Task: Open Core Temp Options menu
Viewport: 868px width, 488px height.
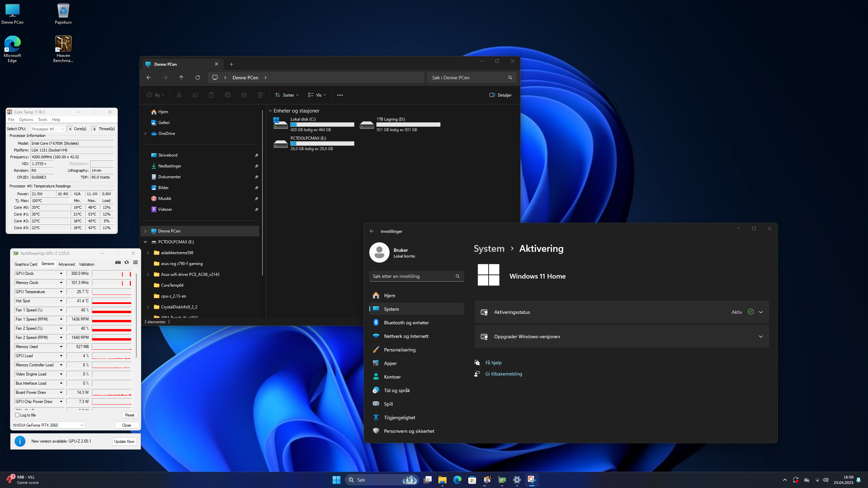Action: point(26,120)
